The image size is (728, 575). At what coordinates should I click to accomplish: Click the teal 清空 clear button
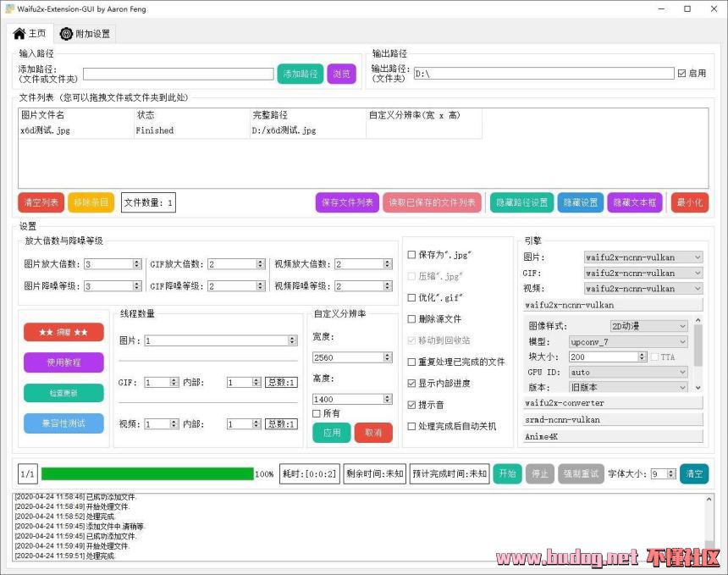click(x=694, y=473)
